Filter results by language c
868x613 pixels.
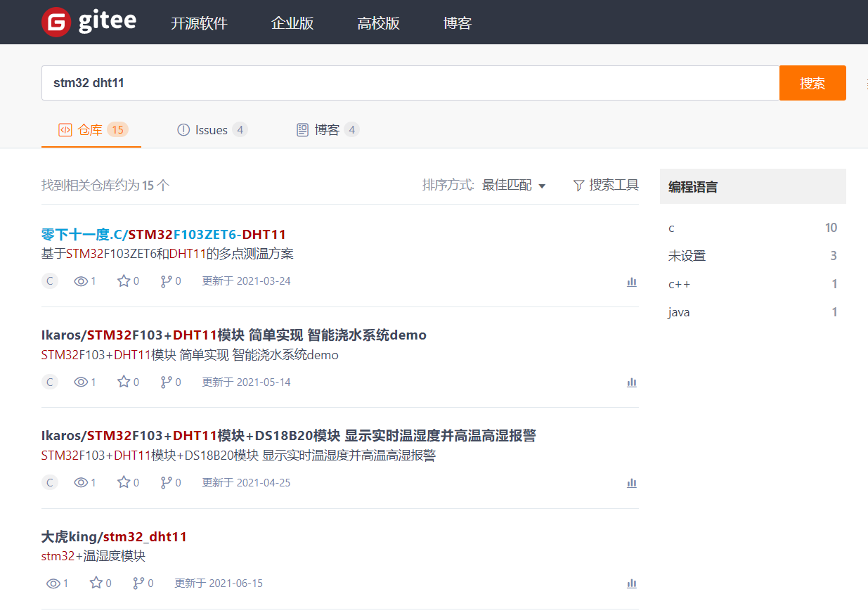click(753, 228)
